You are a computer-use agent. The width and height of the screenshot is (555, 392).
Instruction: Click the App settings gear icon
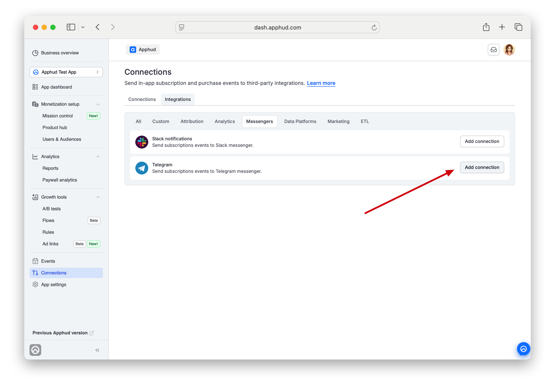(35, 285)
